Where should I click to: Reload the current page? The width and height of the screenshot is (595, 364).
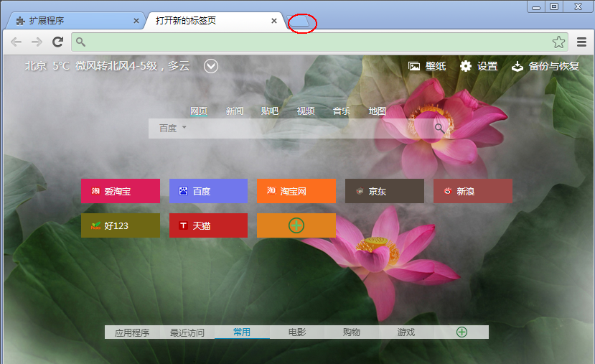click(x=58, y=42)
